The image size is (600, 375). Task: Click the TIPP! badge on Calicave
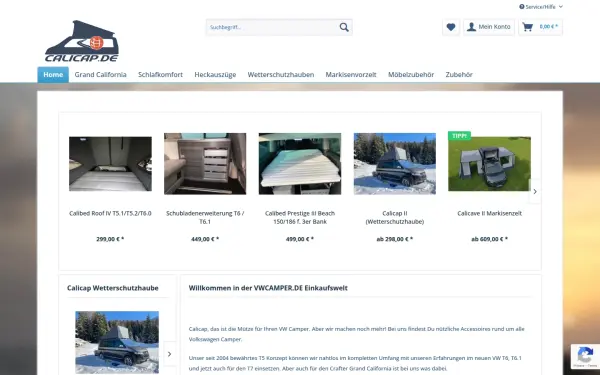pyautogui.click(x=459, y=136)
